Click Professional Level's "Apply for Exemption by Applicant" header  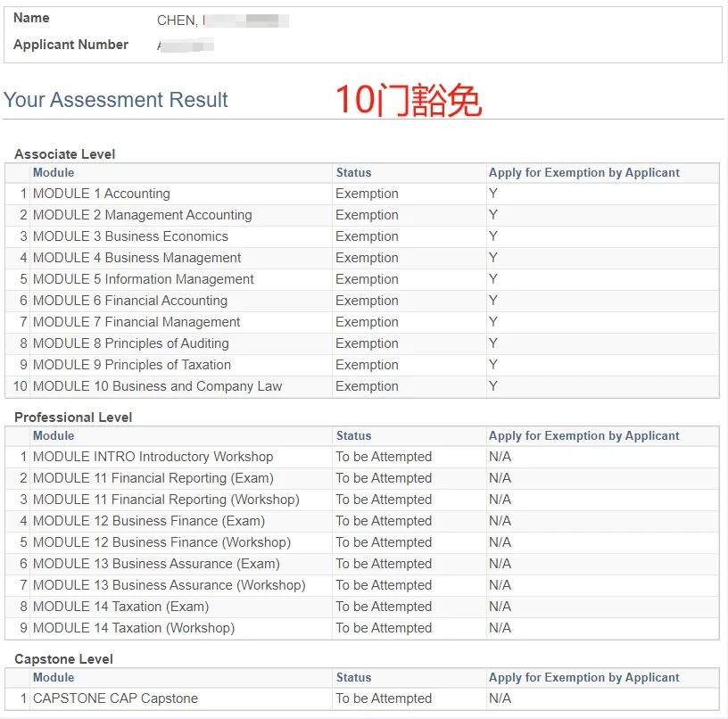point(584,436)
